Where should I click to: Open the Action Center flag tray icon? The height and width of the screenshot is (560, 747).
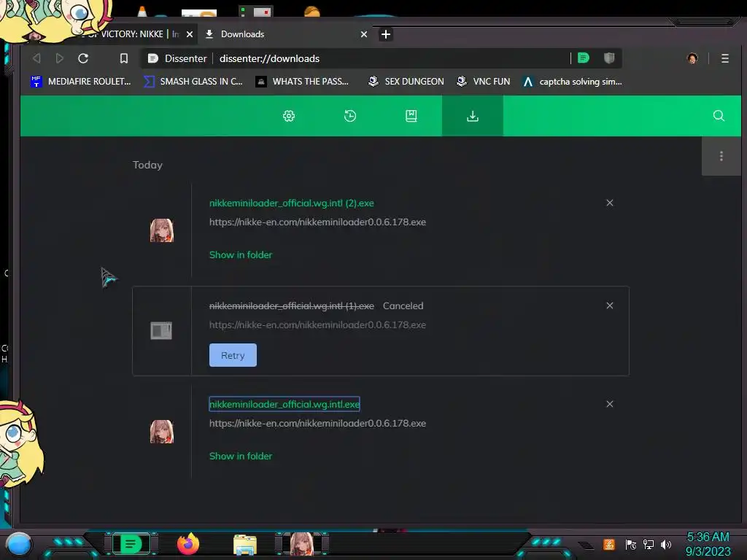(631, 544)
